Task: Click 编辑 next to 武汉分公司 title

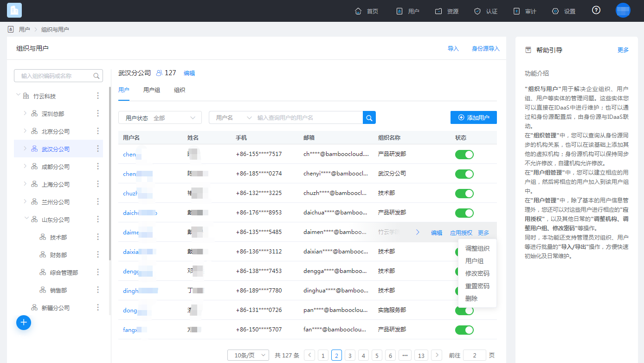Action: [189, 73]
